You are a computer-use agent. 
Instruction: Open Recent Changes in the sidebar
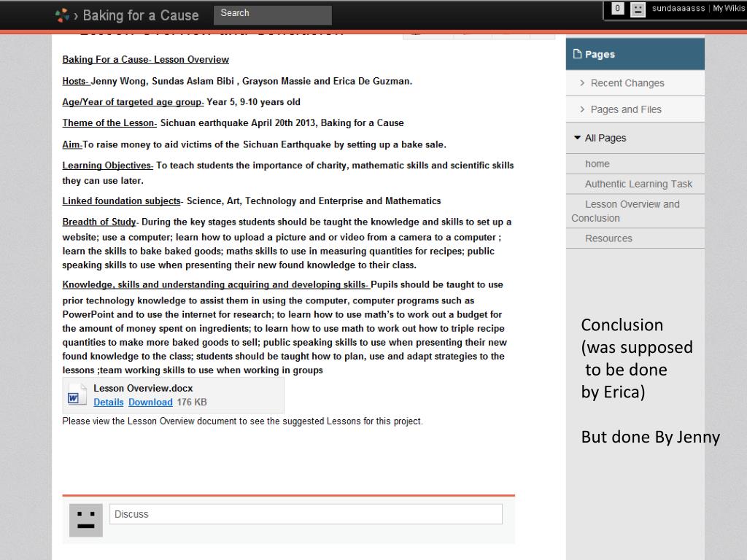tap(627, 83)
